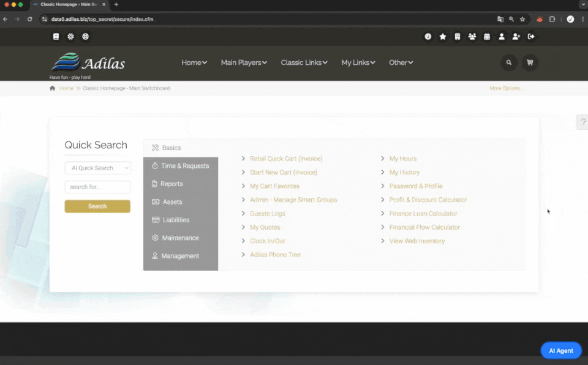Open the shopping cart icon
Viewport: 588px width, 365px height.
pyautogui.click(x=530, y=62)
